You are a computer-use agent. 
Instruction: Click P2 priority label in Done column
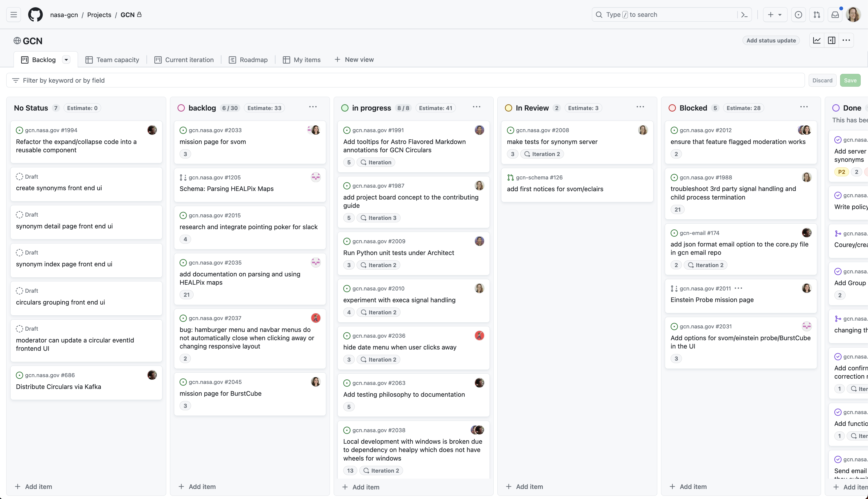841,172
